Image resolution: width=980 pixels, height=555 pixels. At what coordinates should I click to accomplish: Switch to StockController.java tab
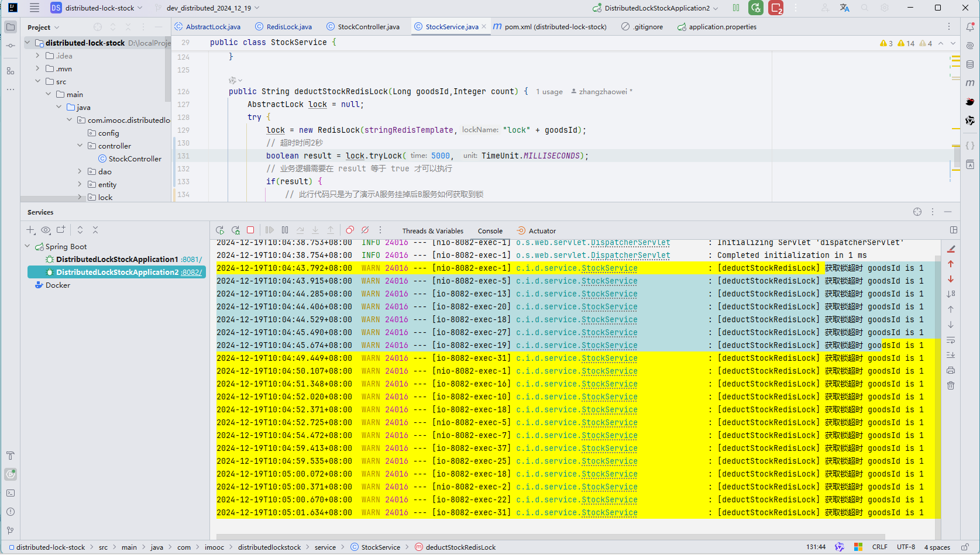(x=363, y=27)
